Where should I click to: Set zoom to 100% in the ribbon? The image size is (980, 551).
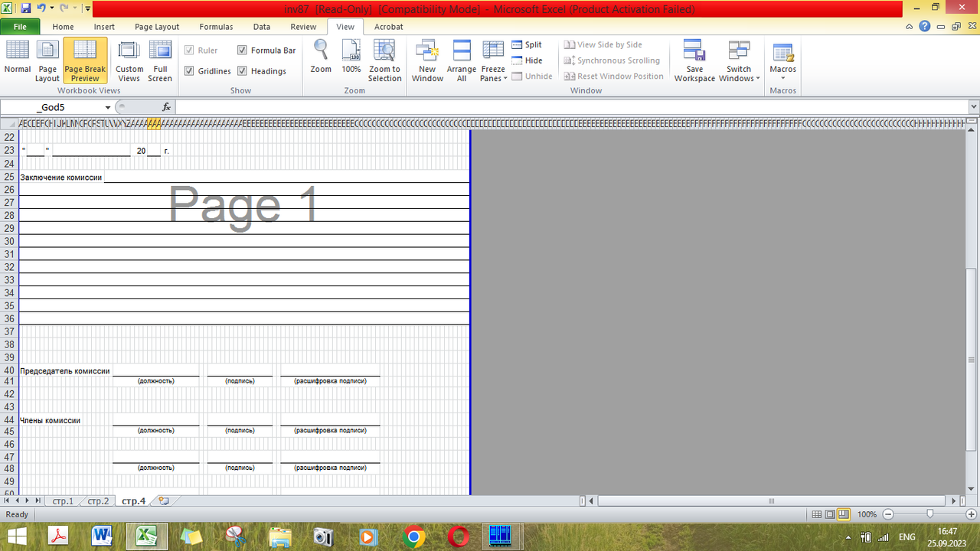pos(351,57)
